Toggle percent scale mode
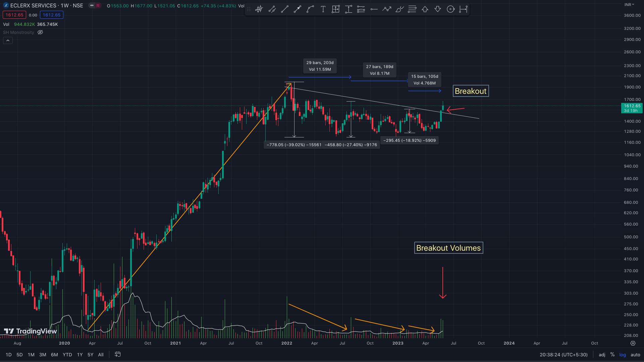 point(612,355)
